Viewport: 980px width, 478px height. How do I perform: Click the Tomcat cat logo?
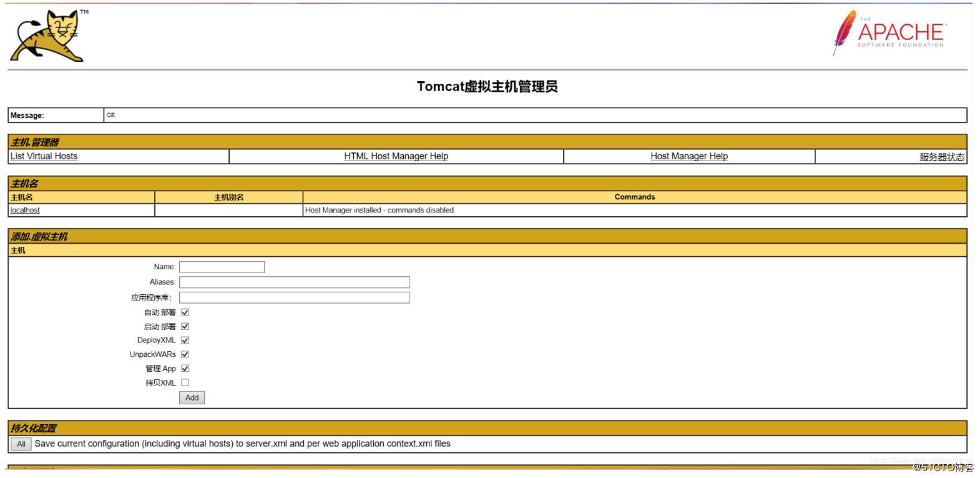[x=49, y=36]
